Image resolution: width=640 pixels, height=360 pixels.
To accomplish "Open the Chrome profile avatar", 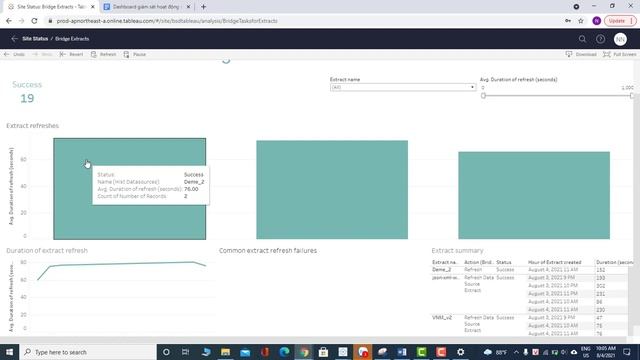I will point(596,21).
